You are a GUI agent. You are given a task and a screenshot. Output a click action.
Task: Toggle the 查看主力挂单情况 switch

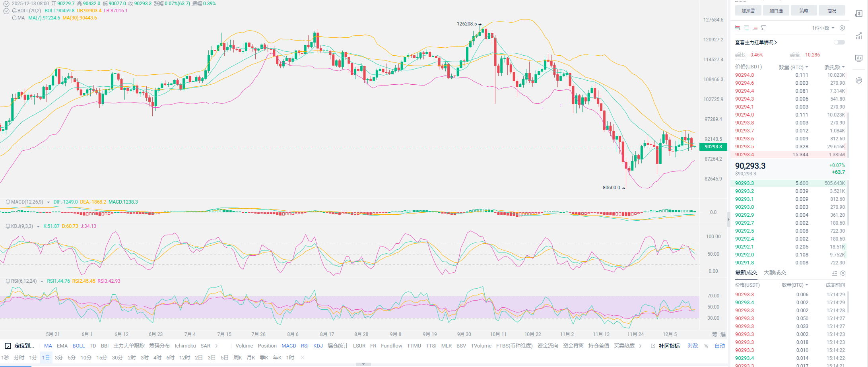click(x=839, y=42)
